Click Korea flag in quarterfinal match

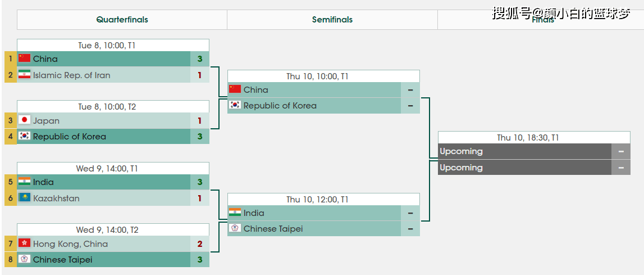(x=24, y=136)
